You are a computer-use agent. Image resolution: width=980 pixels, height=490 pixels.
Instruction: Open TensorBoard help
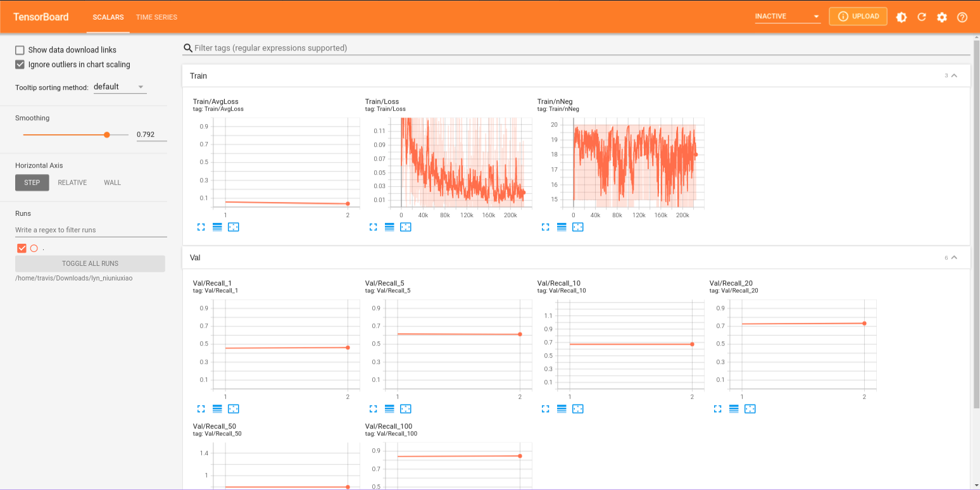click(x=962, y=17)
